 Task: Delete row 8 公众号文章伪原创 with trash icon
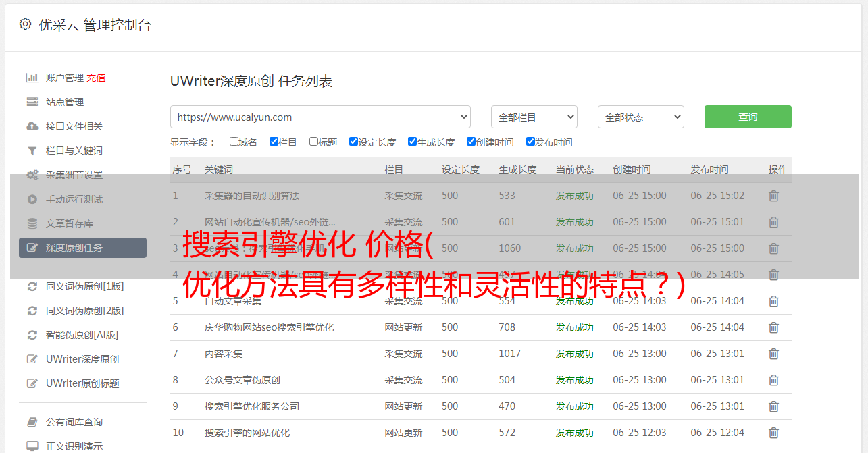pos(774,380)
